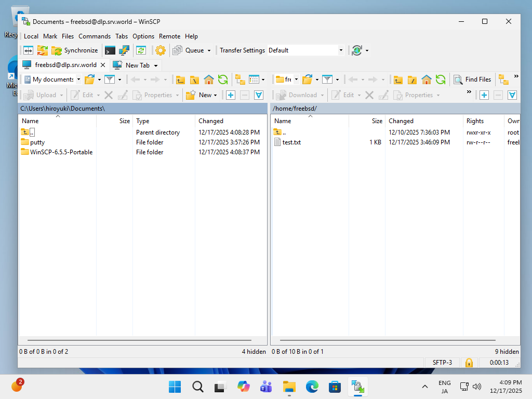Select test.txt in the remote panel
The image size is (532, 399).
pos(291,142)
